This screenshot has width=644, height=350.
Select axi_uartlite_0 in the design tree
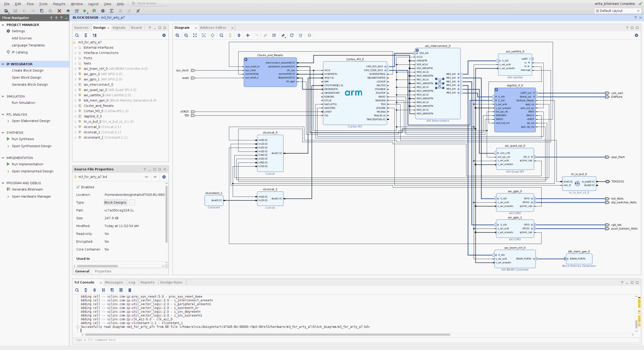pos(94,95)
